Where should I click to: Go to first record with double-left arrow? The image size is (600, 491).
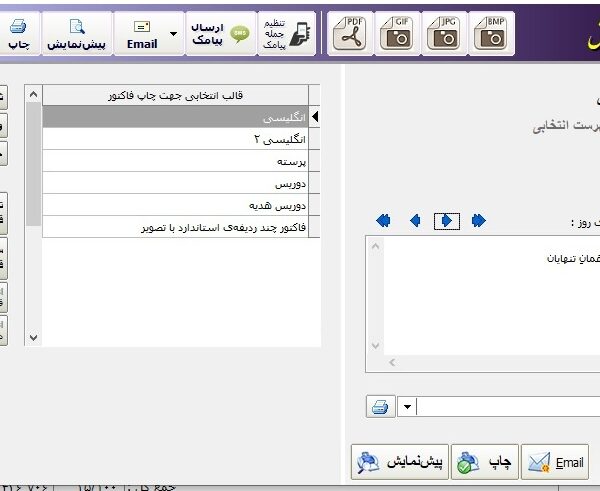click(x=383, y=221)
